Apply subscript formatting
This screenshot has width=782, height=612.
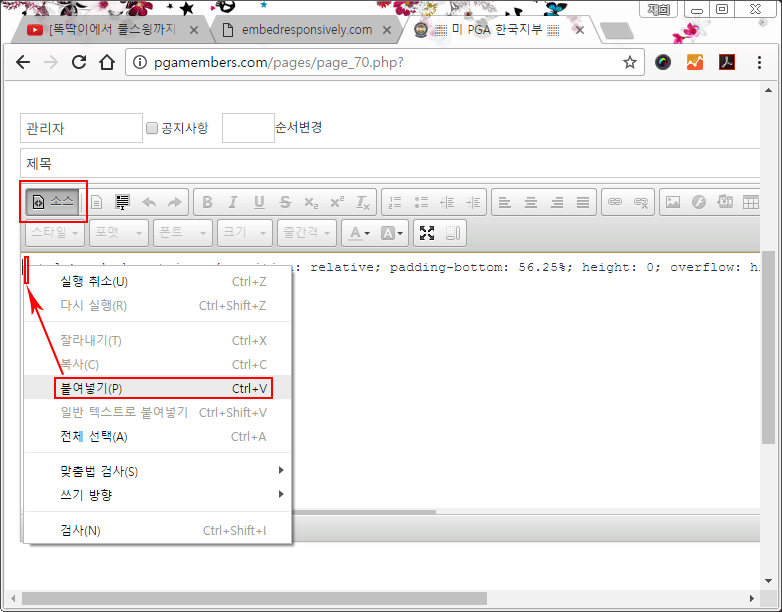(311, 202)
